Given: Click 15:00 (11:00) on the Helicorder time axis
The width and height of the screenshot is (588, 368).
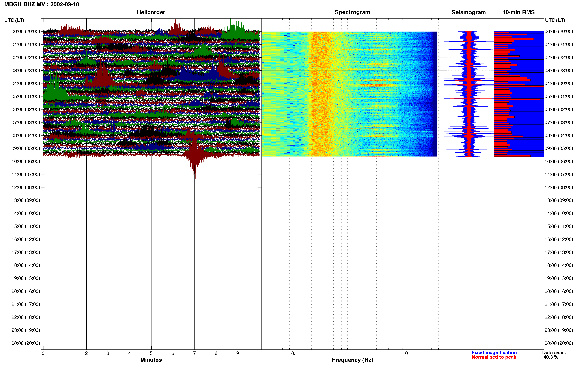Looking at the screenshot, I should 26,226.
